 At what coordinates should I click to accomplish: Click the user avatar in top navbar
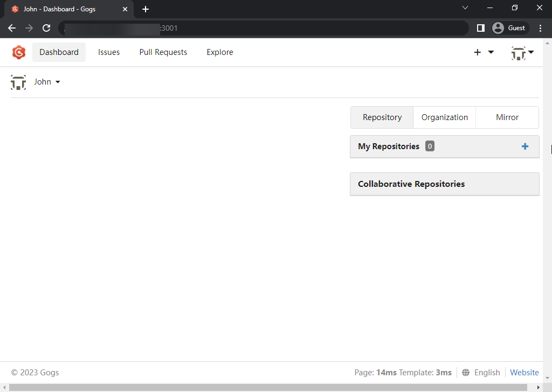pos(519,52)
